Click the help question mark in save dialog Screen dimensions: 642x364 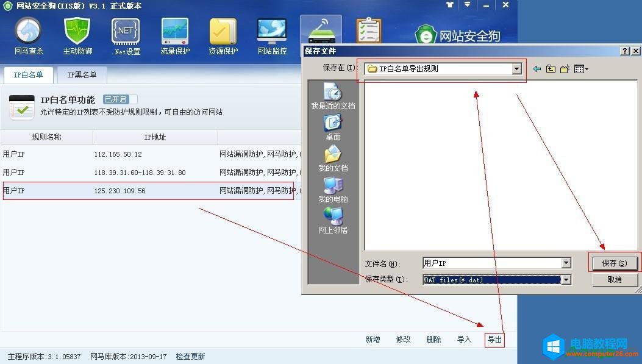(x=625, y=51)
